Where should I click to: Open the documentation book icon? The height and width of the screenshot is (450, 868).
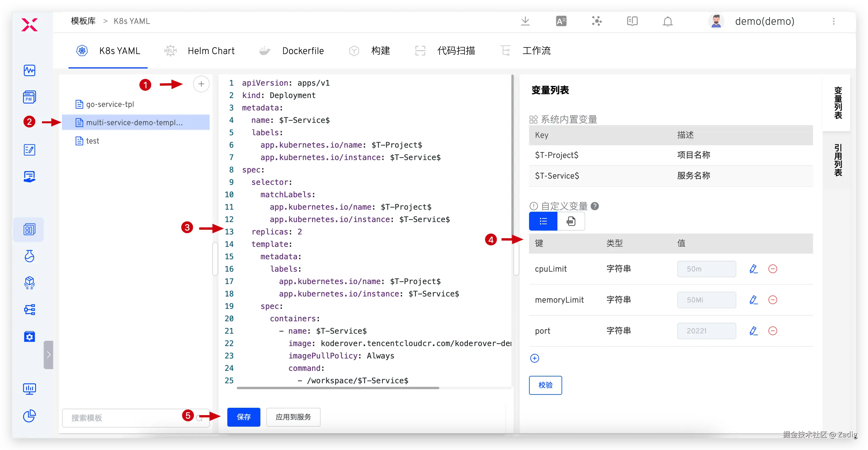click(x=632, y=21)
